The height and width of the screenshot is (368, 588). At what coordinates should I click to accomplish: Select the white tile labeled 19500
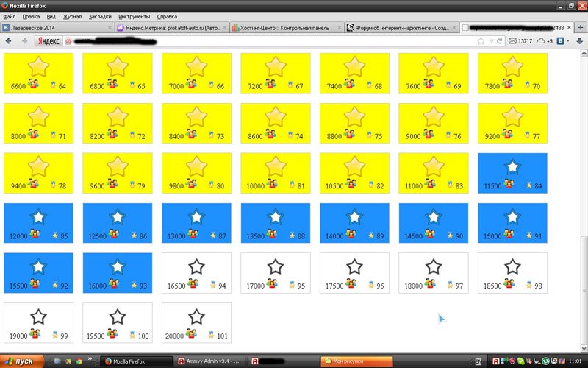[x=118, y=323]
